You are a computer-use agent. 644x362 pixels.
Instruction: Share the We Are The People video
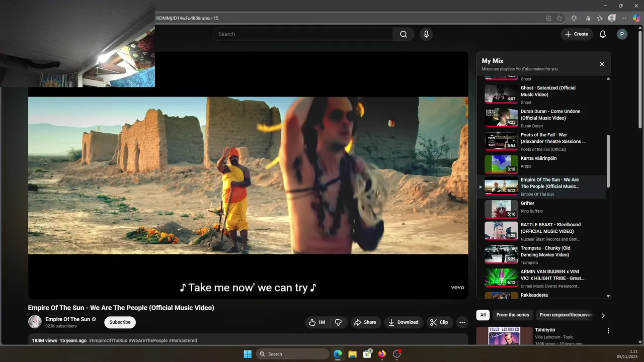coord(365,322)
